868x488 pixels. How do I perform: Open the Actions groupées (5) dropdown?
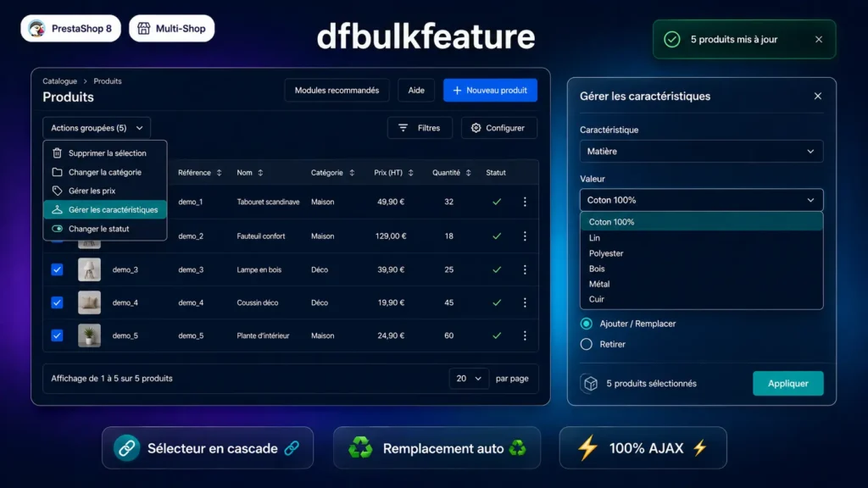(x=97, y=128)
